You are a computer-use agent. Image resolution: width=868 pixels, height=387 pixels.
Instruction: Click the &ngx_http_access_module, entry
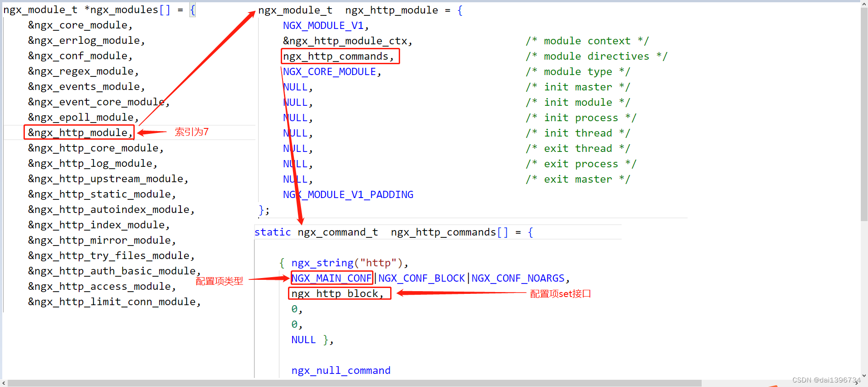click(102, 287)
